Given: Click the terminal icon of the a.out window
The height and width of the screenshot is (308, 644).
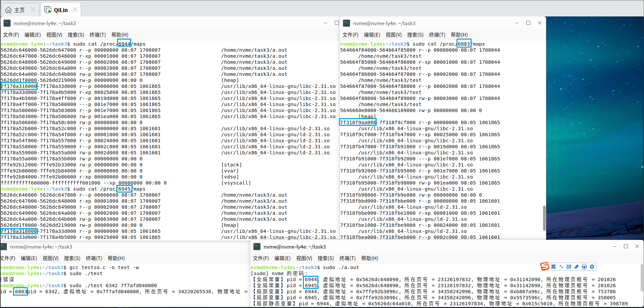Looking at the screenshot, I should point(257,247).
